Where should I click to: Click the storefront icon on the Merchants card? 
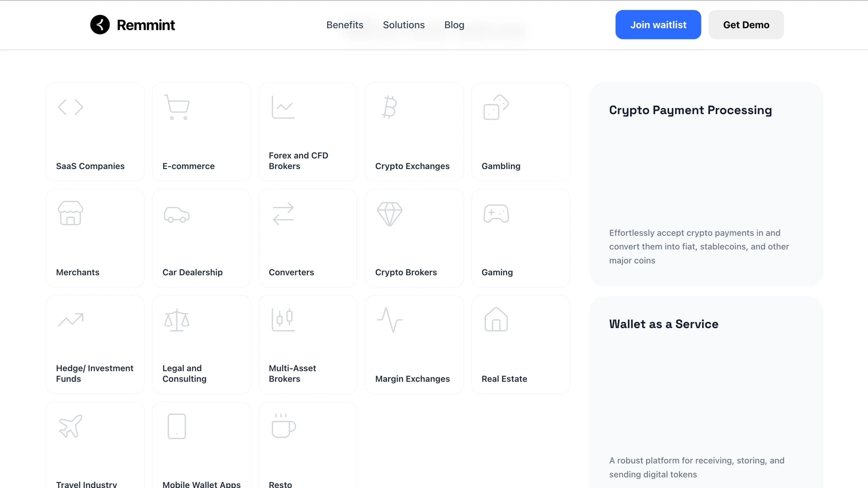pos(70,213)
